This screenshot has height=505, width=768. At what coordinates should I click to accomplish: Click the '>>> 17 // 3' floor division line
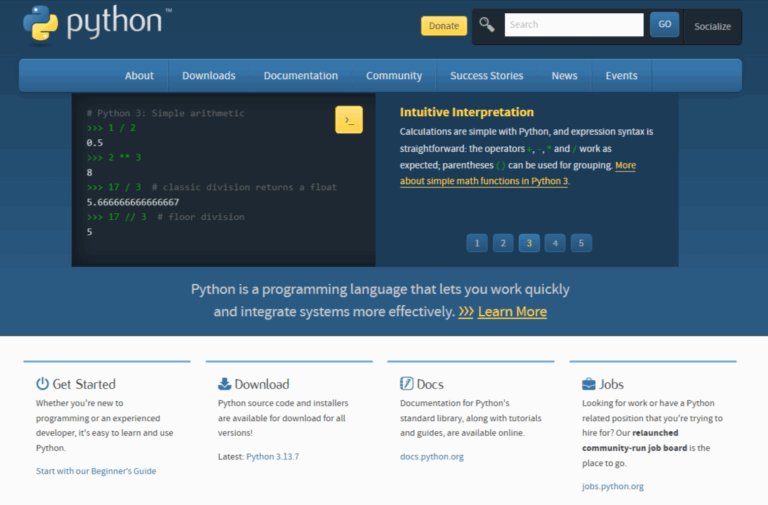(166, 216)
